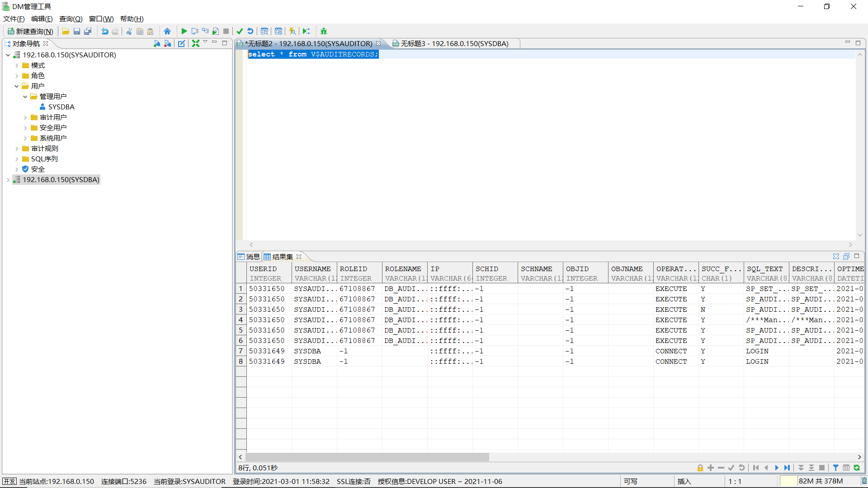Select the SQL序列 tree item
The height and width of the screenshot is (488, 868).
click(x=44, y=159)
